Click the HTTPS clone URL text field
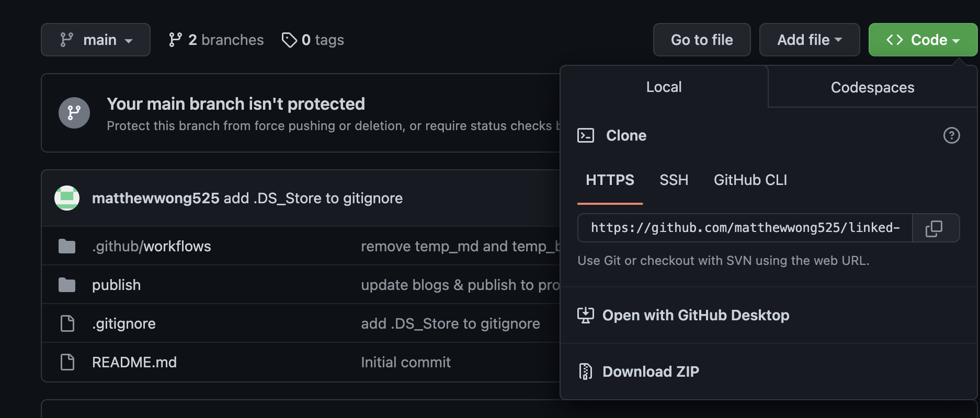The image size is (980, 418). coord(745,228)
